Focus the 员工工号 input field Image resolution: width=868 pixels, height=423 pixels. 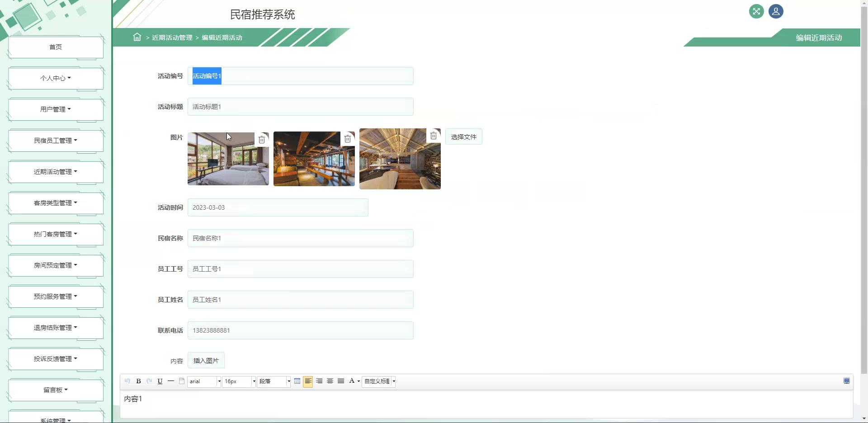click(301, 269)
